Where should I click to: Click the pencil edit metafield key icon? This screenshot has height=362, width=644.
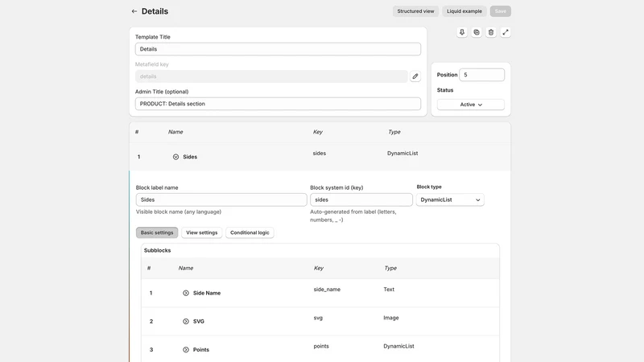pyautogui.click(x=415, y=76)
